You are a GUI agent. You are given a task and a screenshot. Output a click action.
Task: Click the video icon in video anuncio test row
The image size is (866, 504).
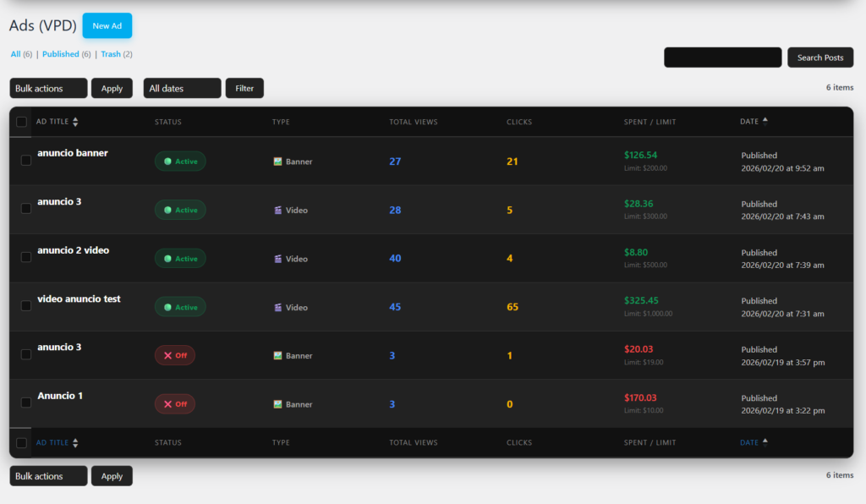tap(277, 308)
